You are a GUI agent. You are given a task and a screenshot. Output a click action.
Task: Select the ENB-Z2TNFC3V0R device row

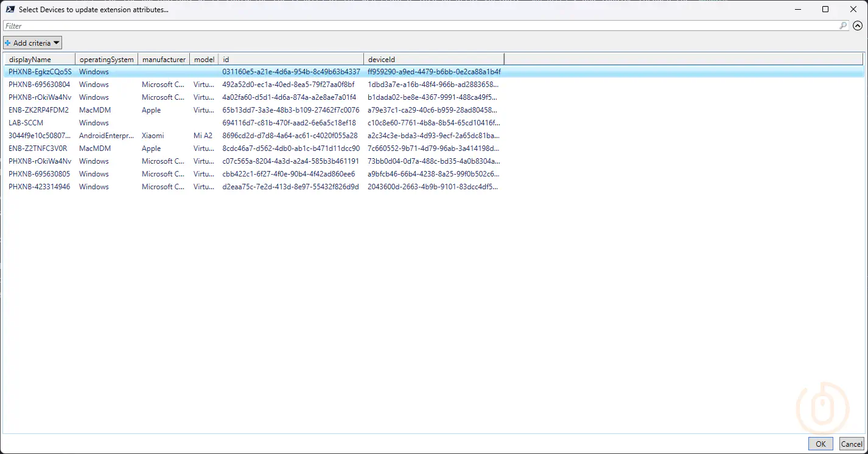coord(38,148)
